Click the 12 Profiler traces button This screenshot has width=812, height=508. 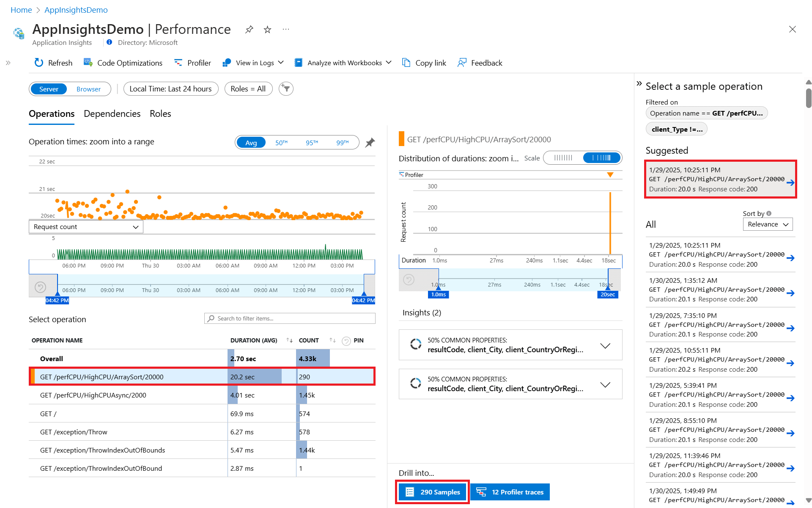coord(510,492)
